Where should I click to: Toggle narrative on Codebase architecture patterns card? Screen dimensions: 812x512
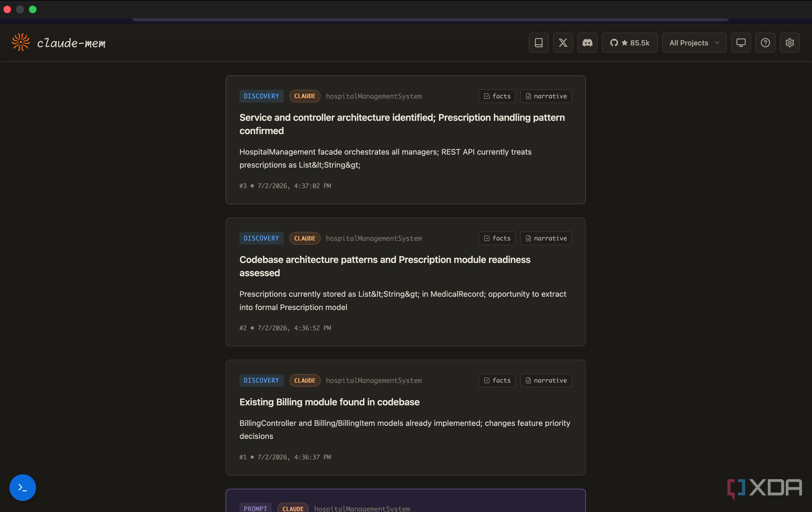546,238
